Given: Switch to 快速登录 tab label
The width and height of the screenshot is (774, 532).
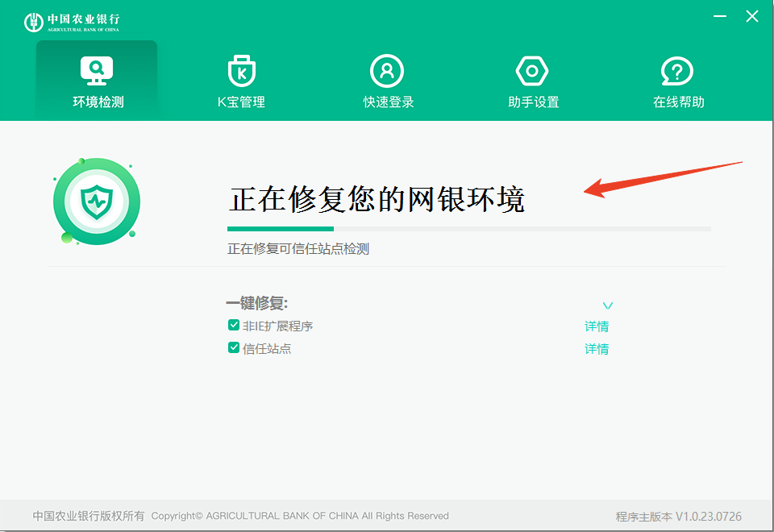Looking at the screenshot, I should pyautogui.click(x=389, y=102).
